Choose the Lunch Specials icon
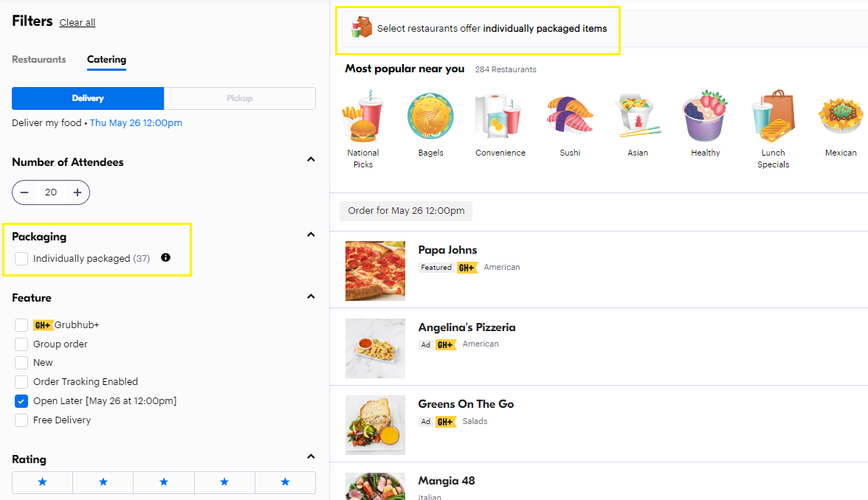This screenshot has height=500, width=868. point(773,117)
